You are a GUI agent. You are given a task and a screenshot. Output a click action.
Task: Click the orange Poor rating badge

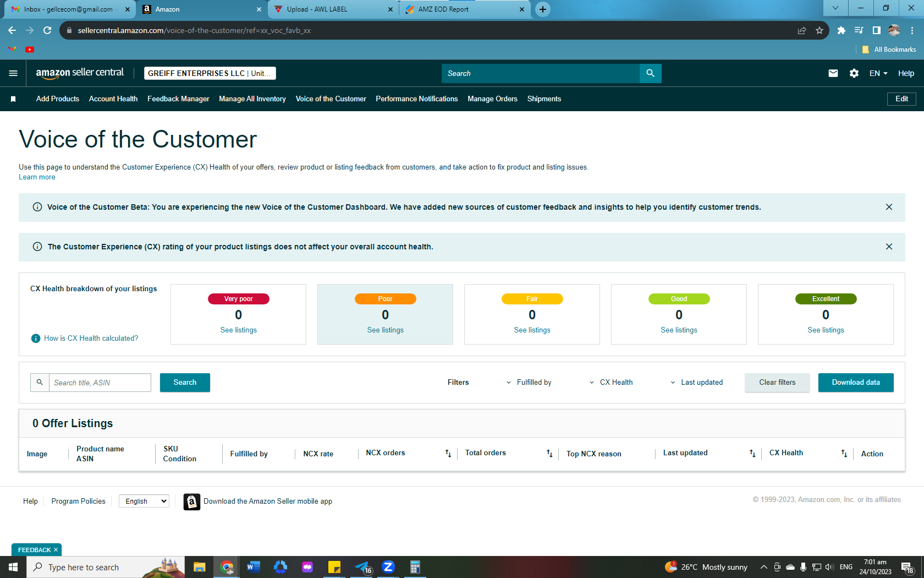pyautogui.click(x=385, y=299)
